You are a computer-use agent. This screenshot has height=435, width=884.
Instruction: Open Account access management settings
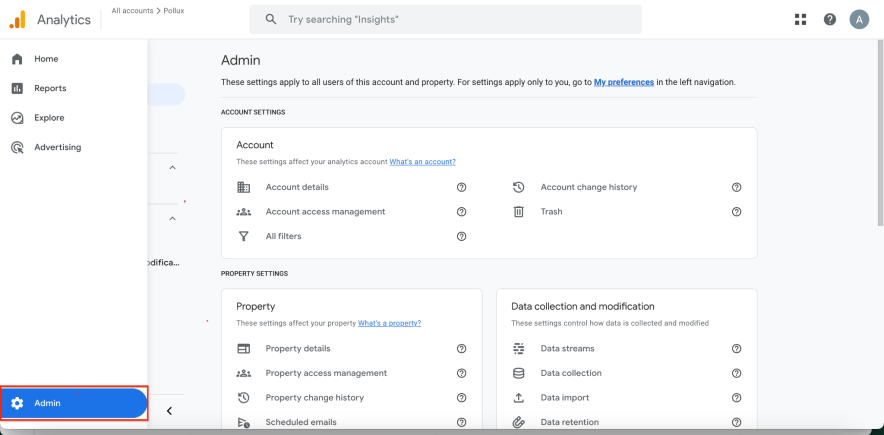click(325, 212)
